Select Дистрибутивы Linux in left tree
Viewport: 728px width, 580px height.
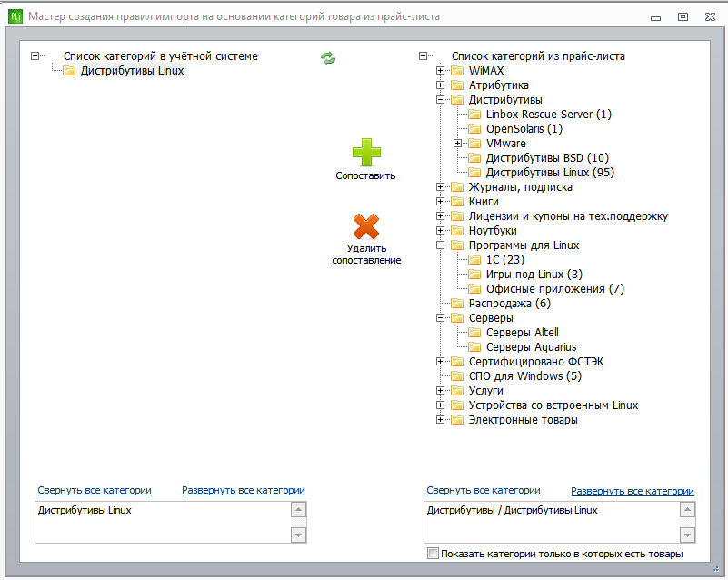[133, 71]
